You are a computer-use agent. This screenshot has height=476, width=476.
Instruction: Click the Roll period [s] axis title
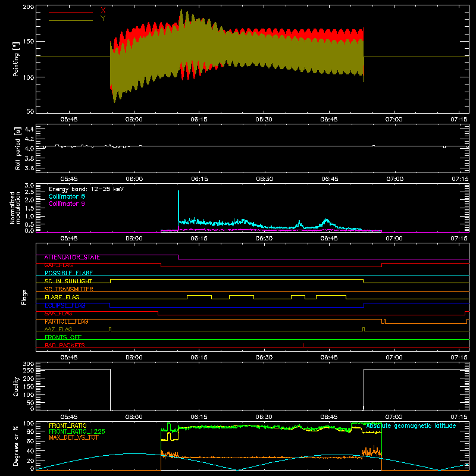(18, 148)
